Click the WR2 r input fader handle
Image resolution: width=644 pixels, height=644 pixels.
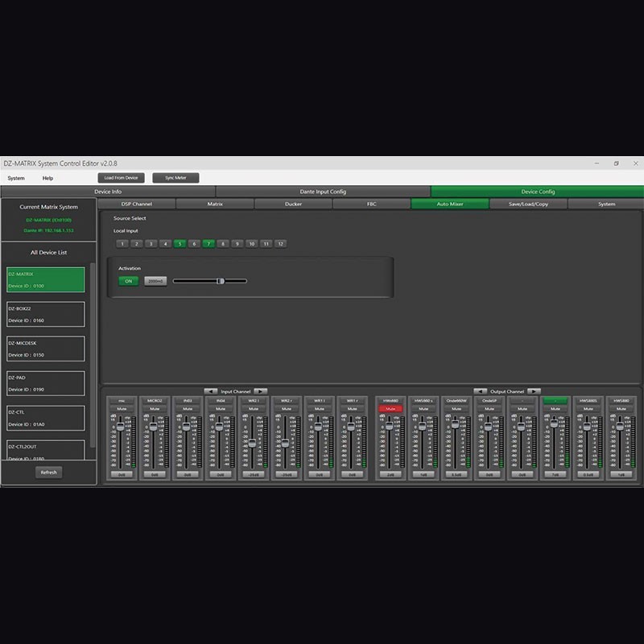pos(285,444)
